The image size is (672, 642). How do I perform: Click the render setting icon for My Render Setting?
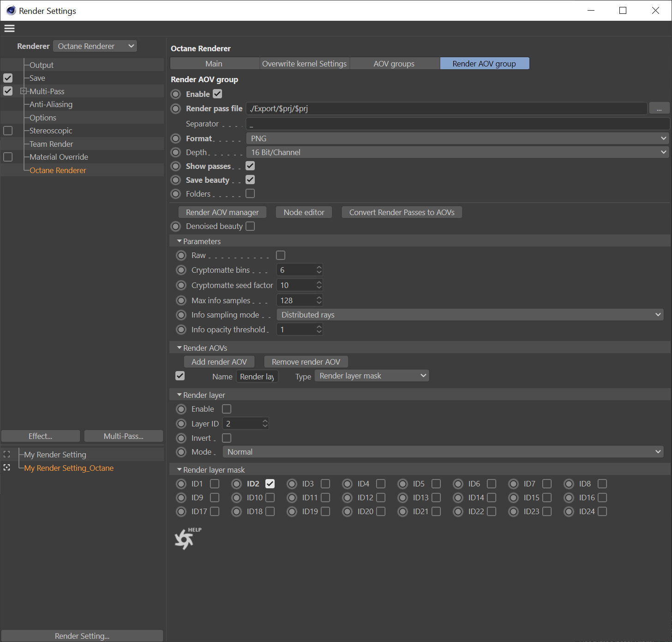(x=6, y=455)
